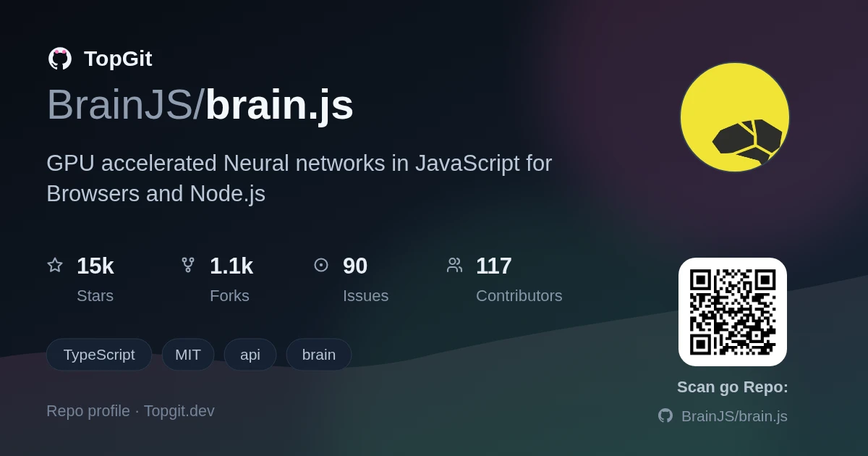The height and width of the screenshot is (456, 868).
Task: Click the BrainJS owner name in title
Action: (120, 105)
